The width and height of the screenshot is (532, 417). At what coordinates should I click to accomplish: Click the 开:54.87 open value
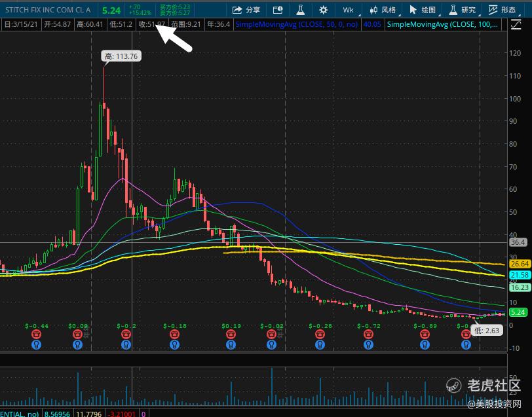click(58, 24)
